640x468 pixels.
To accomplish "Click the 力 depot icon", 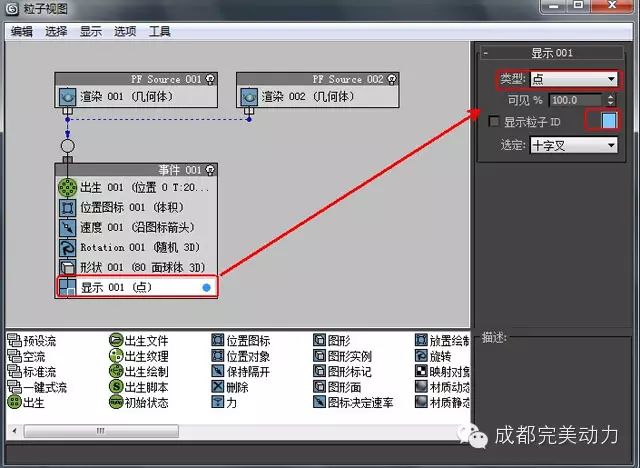I will pyautogui.click(x=218, y=402).
